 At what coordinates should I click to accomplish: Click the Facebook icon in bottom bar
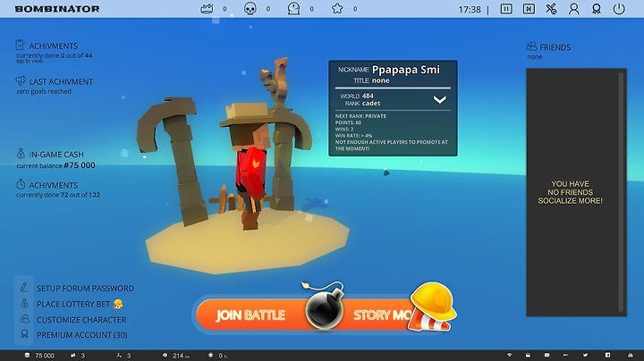(x=607, y=356)
